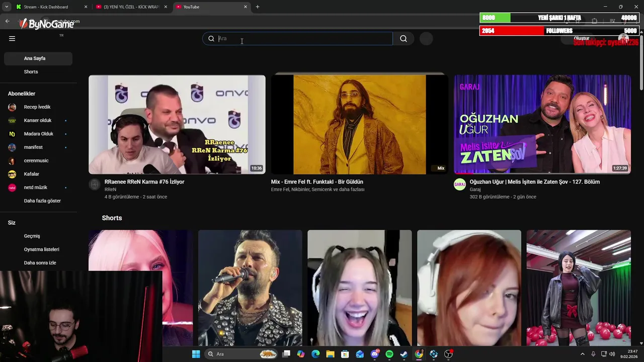The width and height of the screenshot is (644, 362).
Task: Open RRaenee RReN Karma #76 İzliyor title
Action: coord(144,182)
